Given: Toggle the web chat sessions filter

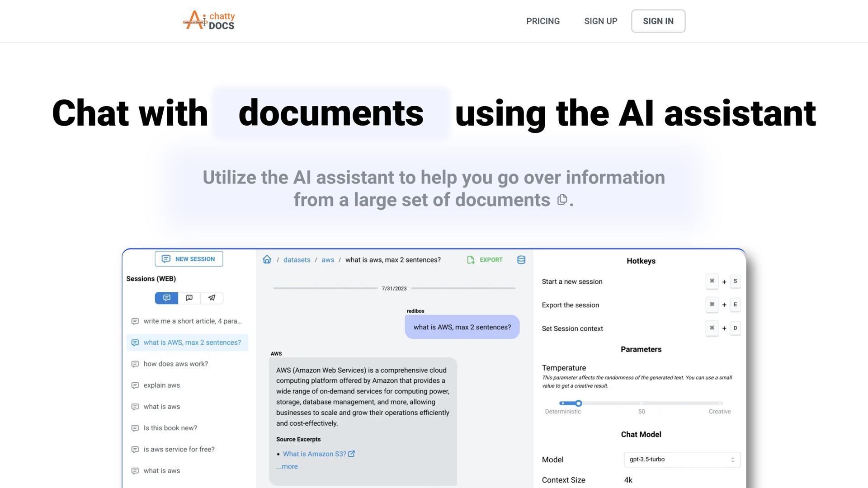Looking at the screenshot, I should pyautogui.click(x=166, y=298).
